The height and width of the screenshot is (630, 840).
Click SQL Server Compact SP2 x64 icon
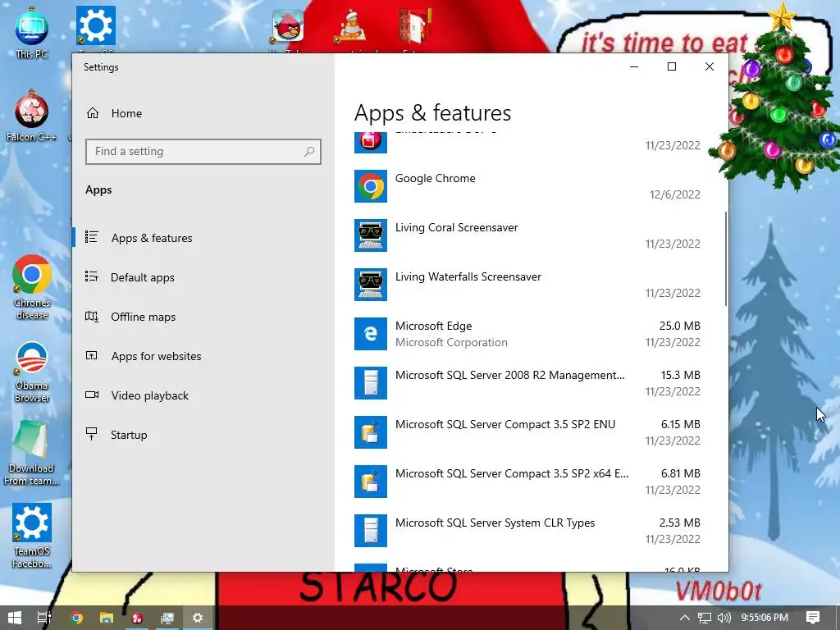371,482
